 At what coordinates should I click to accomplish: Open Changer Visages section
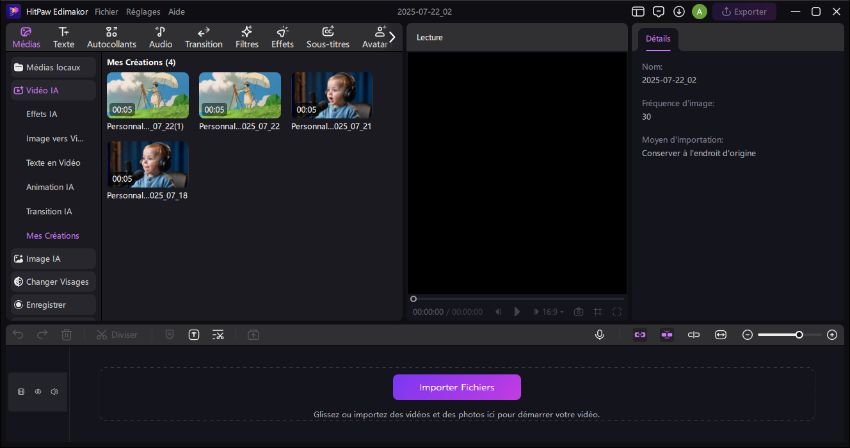pyautogui.click(x=53, y=282)
